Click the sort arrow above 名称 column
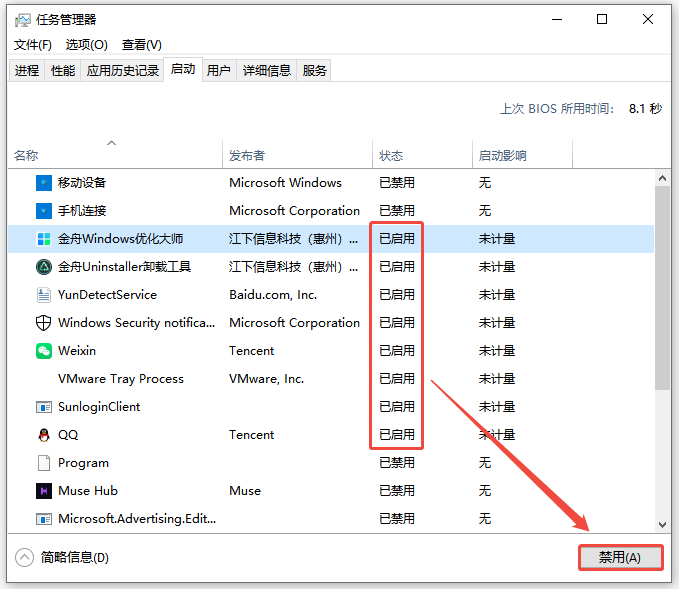 [112, 143]
